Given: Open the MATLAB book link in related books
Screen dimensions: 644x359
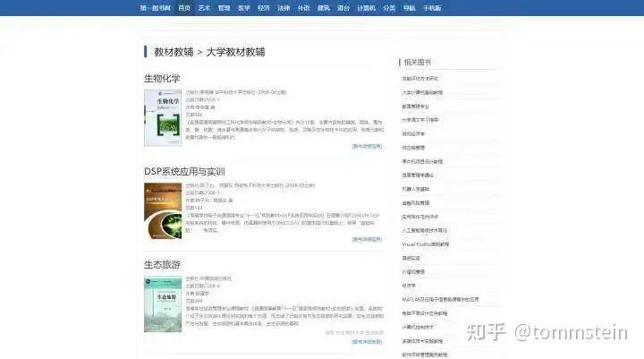Looking at the screenshot, I should tap(440, 299).
